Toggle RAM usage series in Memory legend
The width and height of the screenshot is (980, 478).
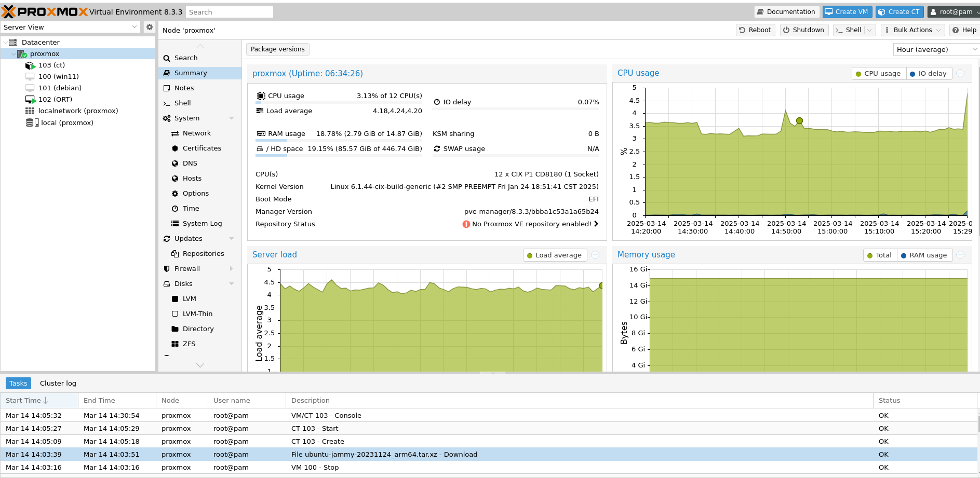pos(924,255)
